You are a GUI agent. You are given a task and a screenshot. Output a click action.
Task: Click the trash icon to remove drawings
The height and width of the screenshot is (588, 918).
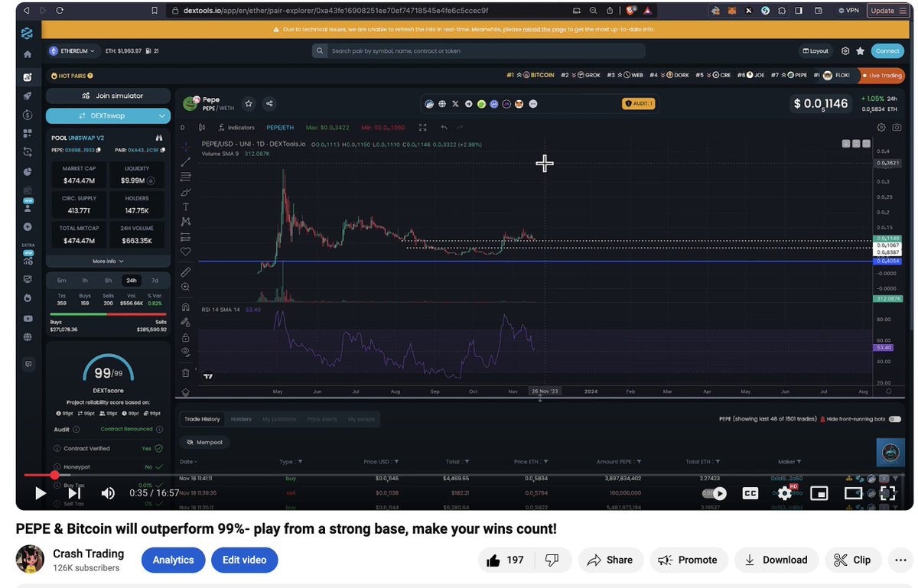[185, 373]
